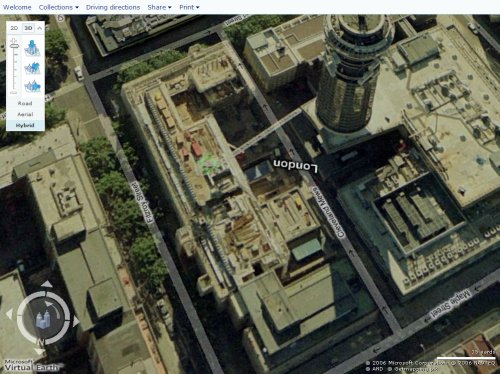Select Road map style
This screenshot has height=374, width=500.
pyautogui.click(x=25, y=103)
